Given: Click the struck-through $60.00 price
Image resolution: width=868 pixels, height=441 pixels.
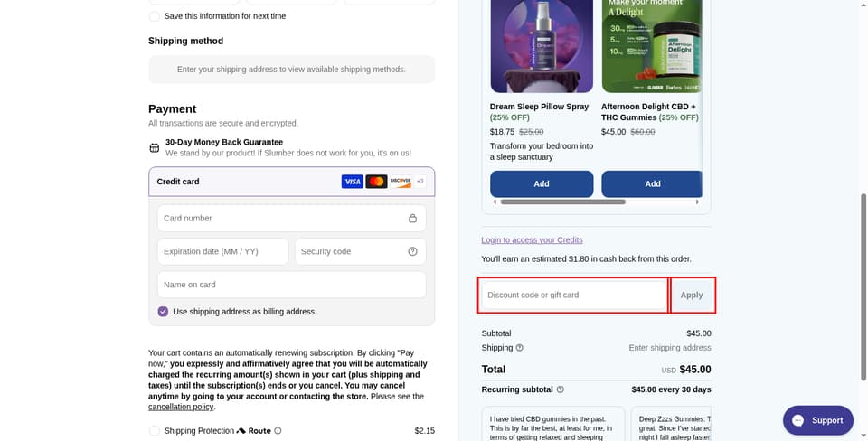Looking at the screenshot, I should coord(643,132).
